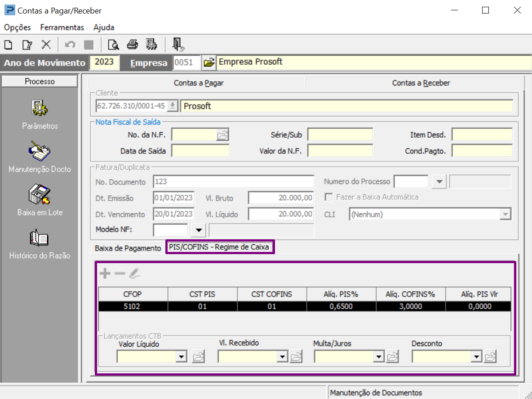The height and width of the screenshot is (399, 532).
Task: Expand the Numero do Processo dropdown
Action: (439, 182)
